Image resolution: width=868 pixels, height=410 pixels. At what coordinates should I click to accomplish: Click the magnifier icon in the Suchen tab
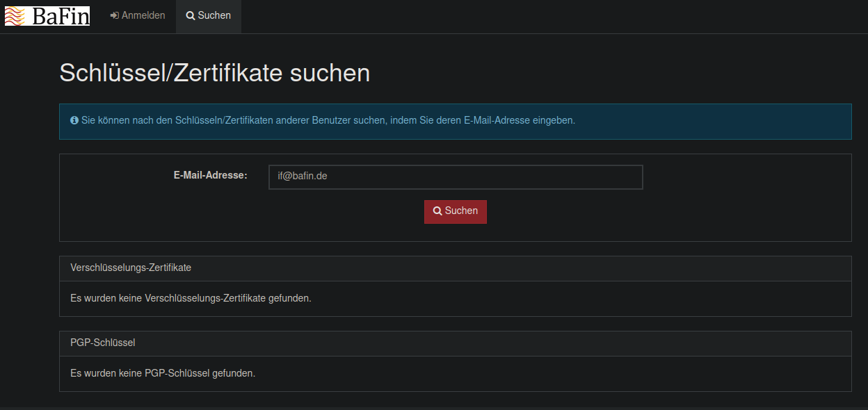(x=191, y=15)
